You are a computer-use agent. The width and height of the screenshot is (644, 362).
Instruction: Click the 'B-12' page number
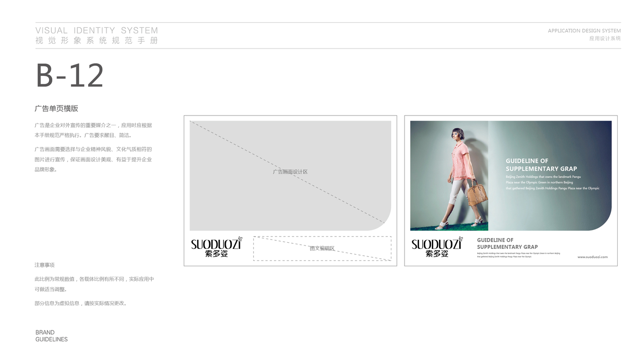[70, 75]
